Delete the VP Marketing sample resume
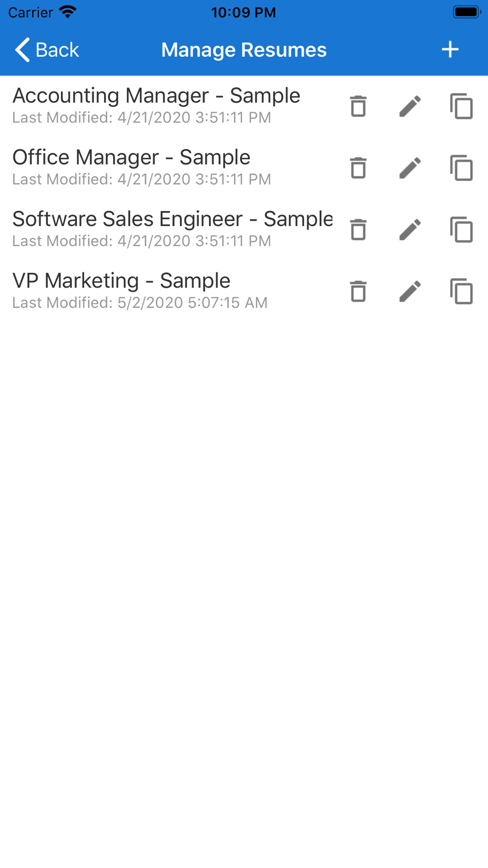 click(358, 291)
